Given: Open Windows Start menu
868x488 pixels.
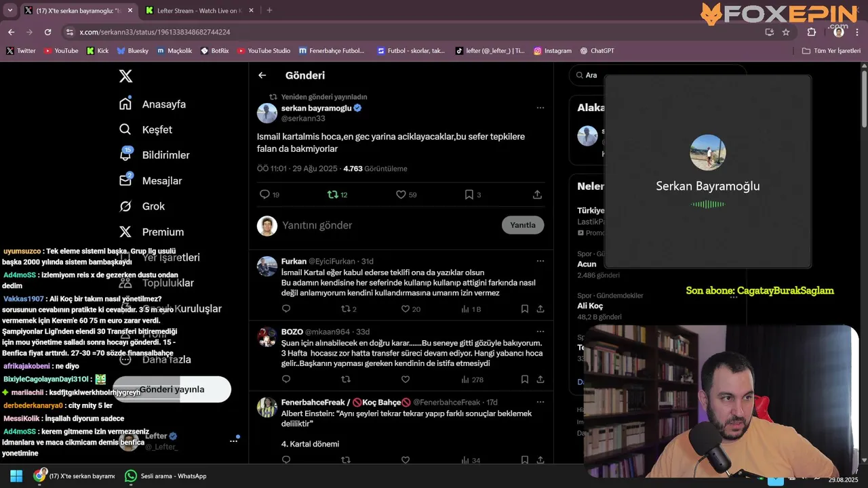Looking at the screenshot, I should [x=16, y=476].
